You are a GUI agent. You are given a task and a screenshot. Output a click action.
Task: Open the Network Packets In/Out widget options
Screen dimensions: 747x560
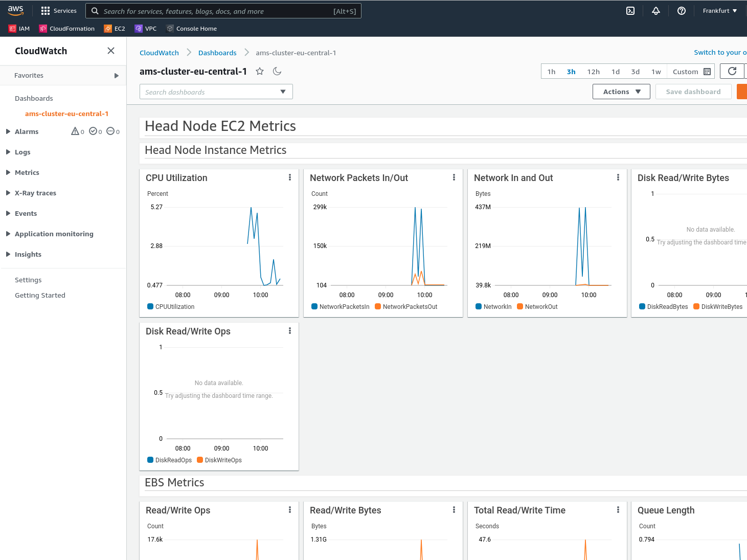click(x=454, y=177)
